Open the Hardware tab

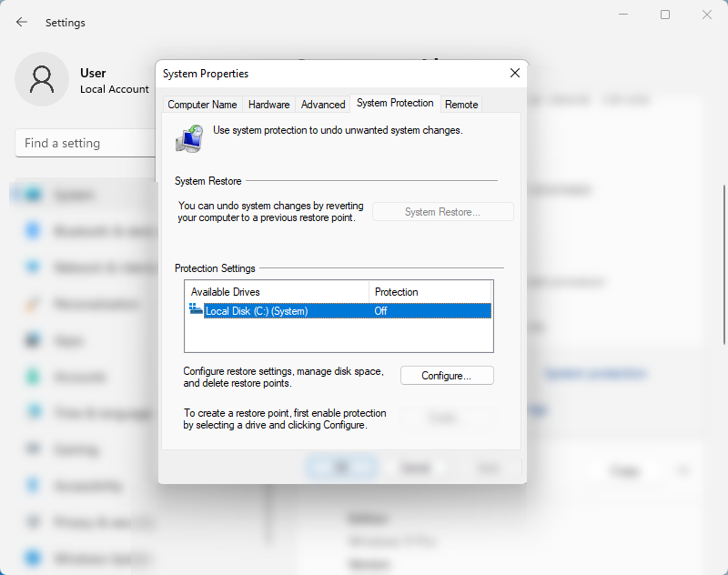[268, 105]
